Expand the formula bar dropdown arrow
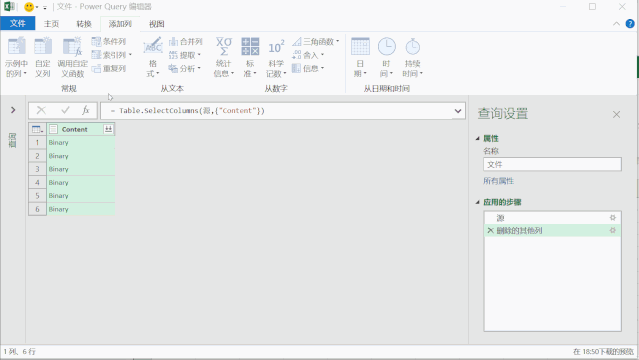Screen dimensions: 639x360 pos(458,110)
